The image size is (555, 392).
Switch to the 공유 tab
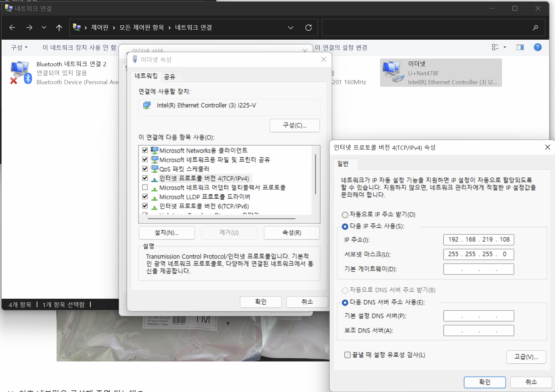pyautogui.click(x=169, y=77)
